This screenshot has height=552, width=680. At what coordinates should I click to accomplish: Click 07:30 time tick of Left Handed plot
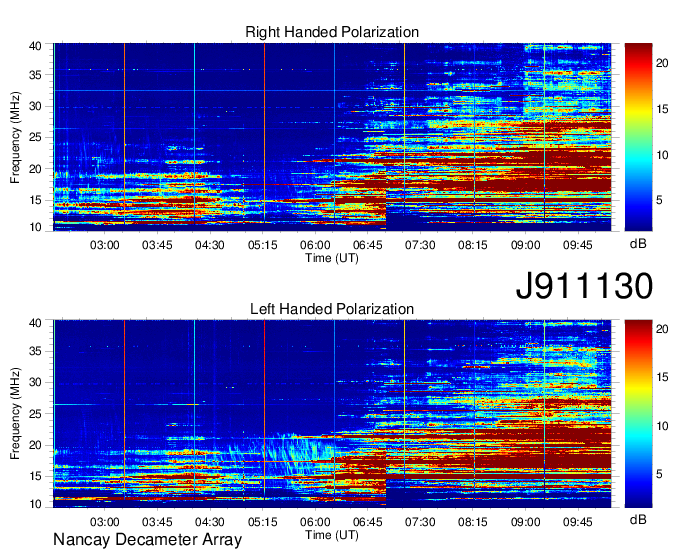tap(420, 522)
